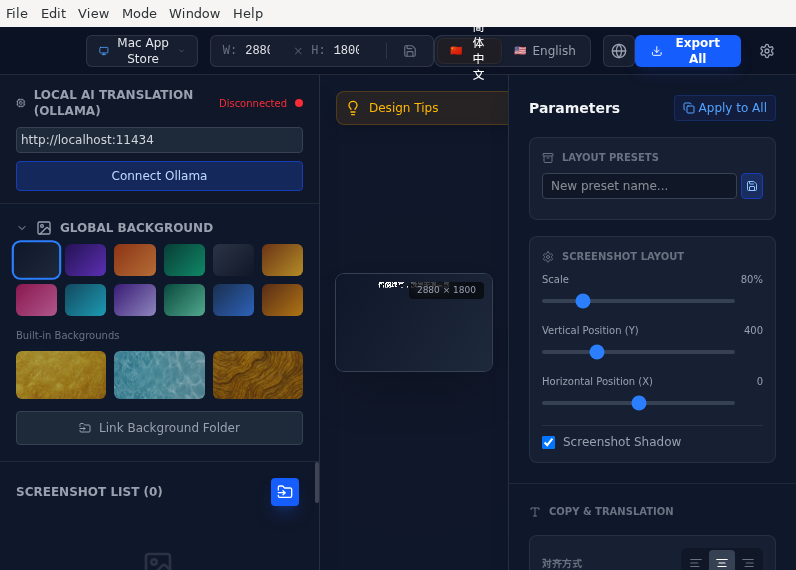Image resolution: width=796 pixels, height=570 pixels.
Task: Open the Mac App Store preset dropdown
Action: pyautogui.click(x=142, y=51)
